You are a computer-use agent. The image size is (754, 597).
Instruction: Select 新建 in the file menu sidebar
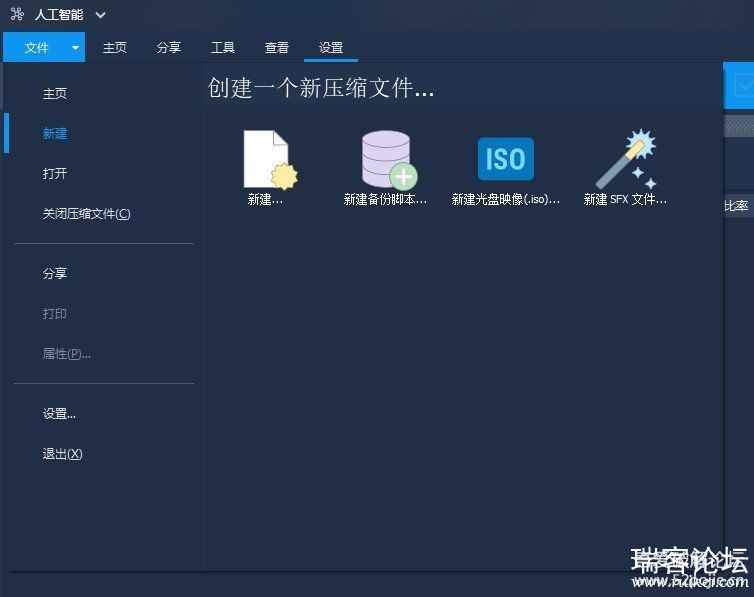(55, 134)
